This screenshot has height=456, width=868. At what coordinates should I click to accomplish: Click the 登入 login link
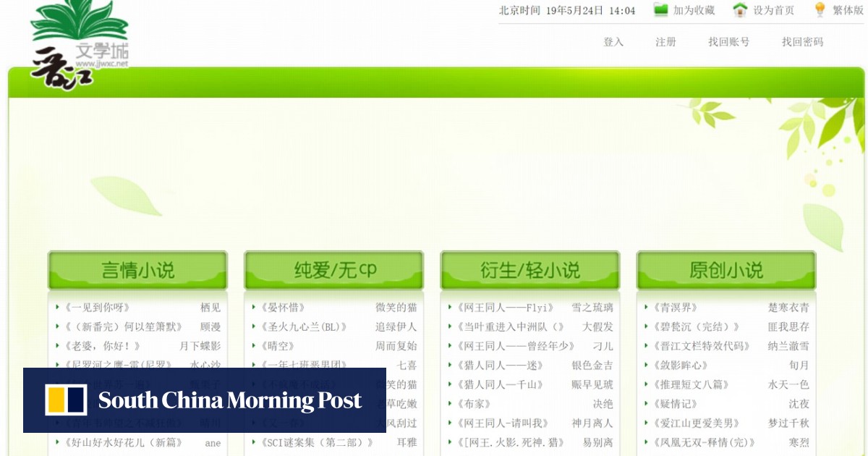[613, 42]
